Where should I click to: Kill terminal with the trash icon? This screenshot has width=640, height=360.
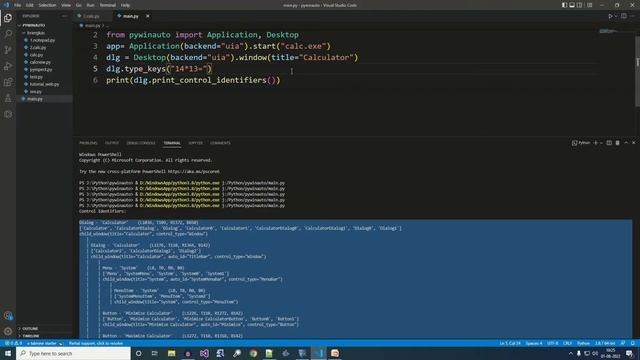[x=618, y=143]
